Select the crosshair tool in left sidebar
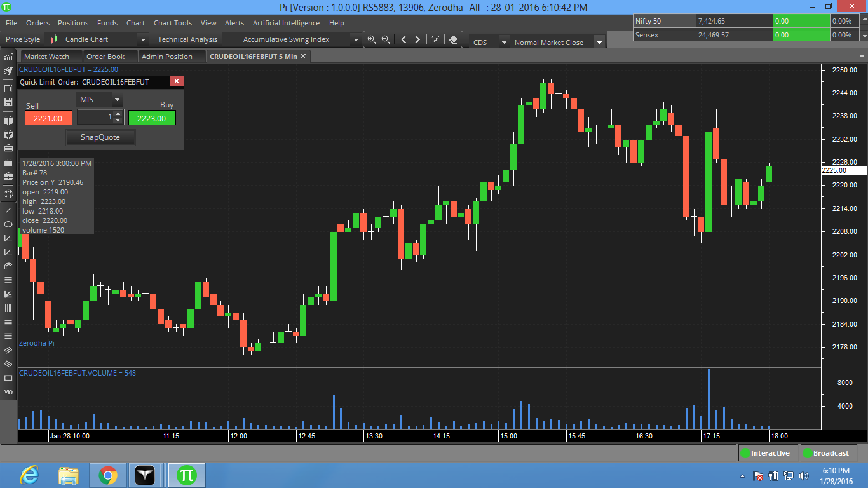868x488 pixels. tap(8, 194)
